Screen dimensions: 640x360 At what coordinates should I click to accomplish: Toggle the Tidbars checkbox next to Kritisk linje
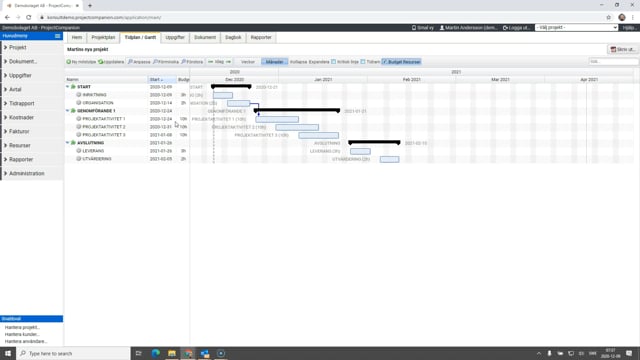[363, 62]
